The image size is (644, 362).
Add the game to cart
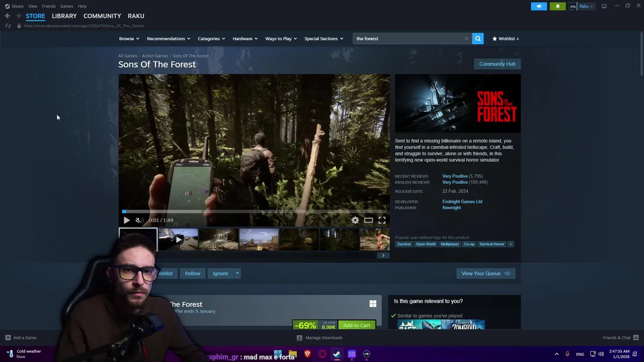pyautogui.click(x=357, y=325)
